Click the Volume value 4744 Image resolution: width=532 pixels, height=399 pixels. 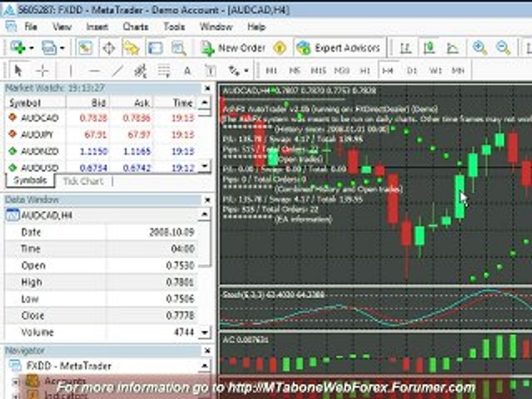pos(184,332)
